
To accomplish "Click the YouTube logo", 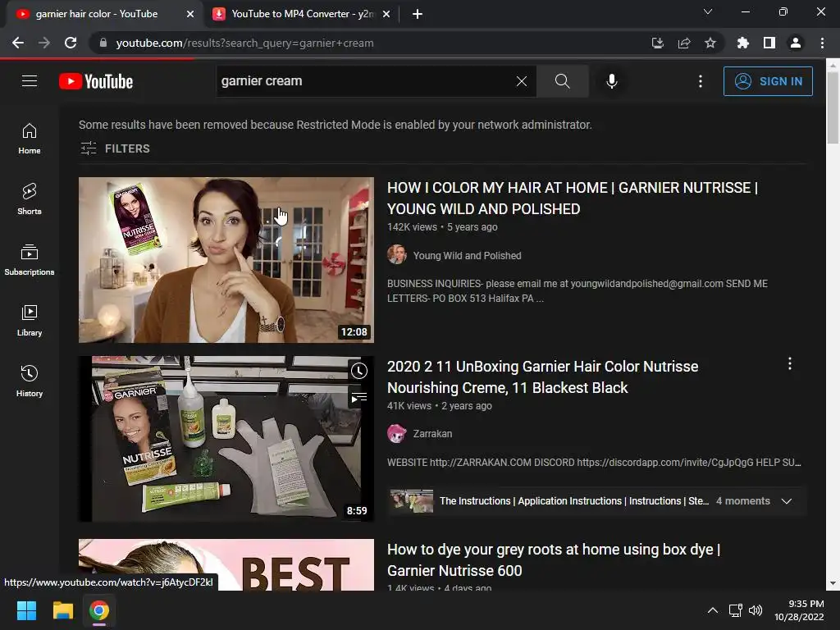I will [96, 81].
